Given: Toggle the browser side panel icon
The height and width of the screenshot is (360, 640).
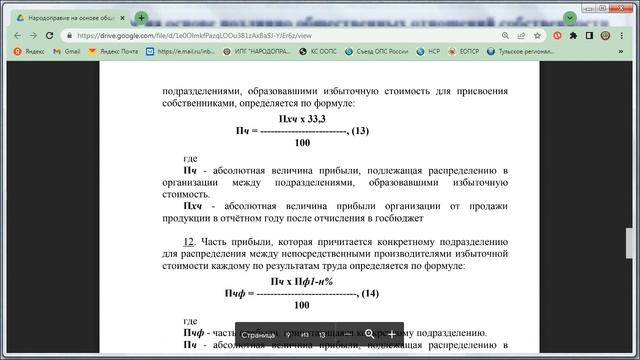Looking at the screenshot, I should (589, 36).
